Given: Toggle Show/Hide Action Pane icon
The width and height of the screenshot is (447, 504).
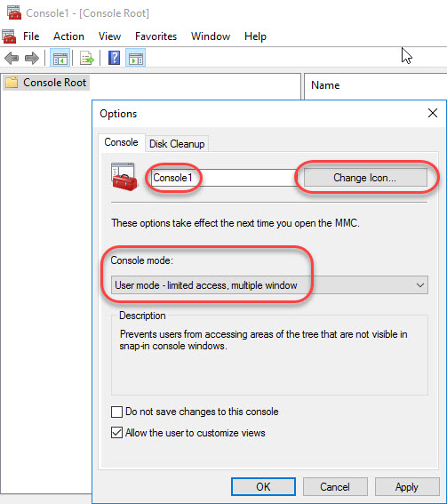Looking at the screenshot, I should (136, 59).
